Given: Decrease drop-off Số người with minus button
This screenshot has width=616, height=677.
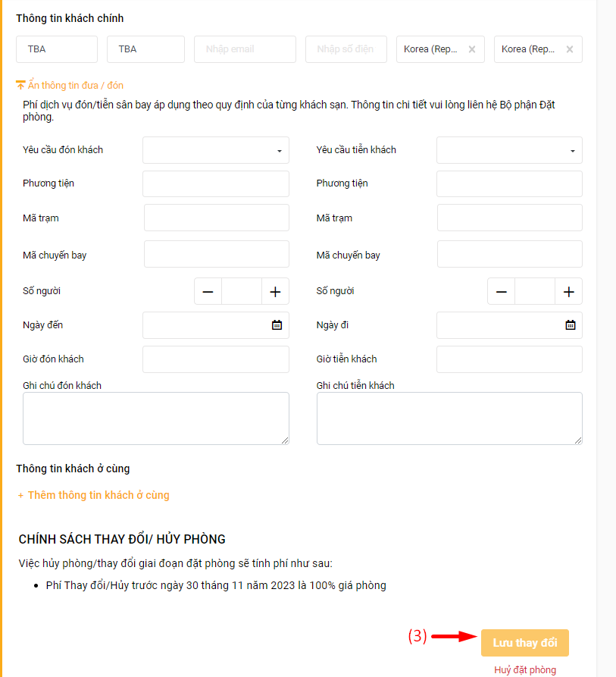Looking at the screenshot, I should [x=502, y=291].
